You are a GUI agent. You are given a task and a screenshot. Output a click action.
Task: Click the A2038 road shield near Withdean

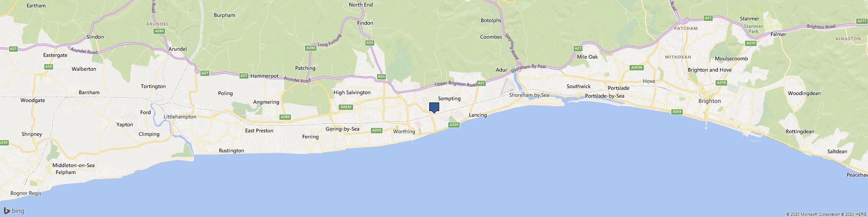pyautogui.click(x=637, y=68)
